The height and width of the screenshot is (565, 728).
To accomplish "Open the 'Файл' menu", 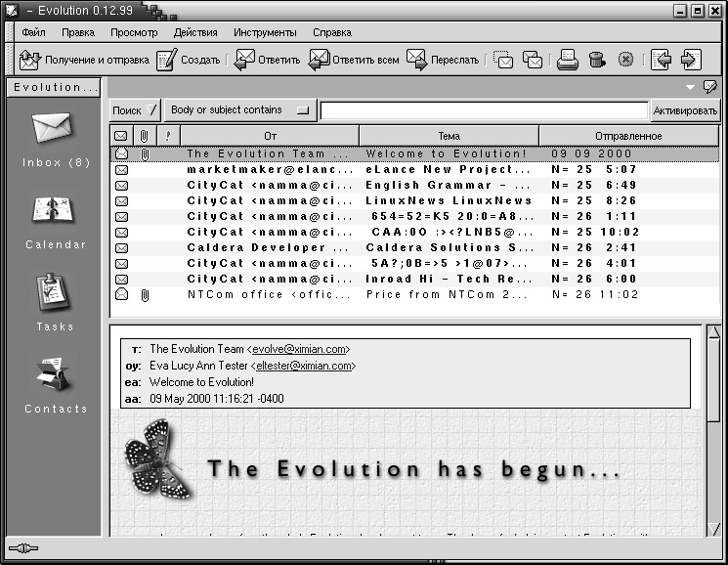I will [x=33, y=32].
